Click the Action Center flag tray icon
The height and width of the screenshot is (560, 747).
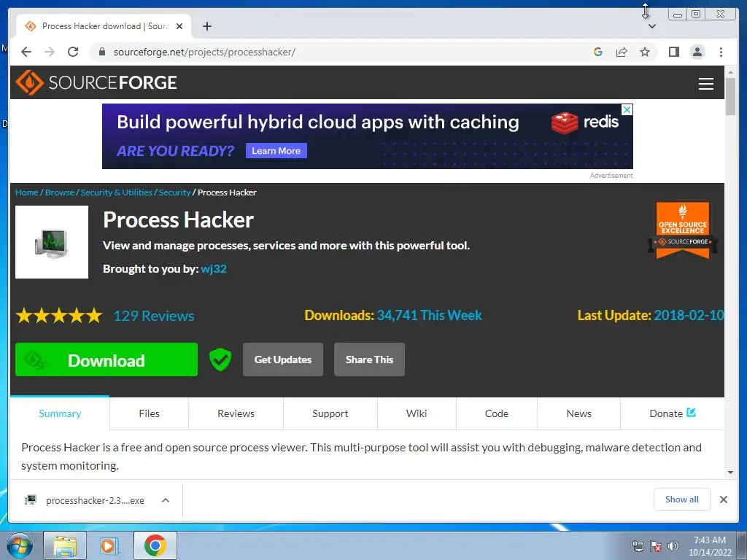(656, 546)
